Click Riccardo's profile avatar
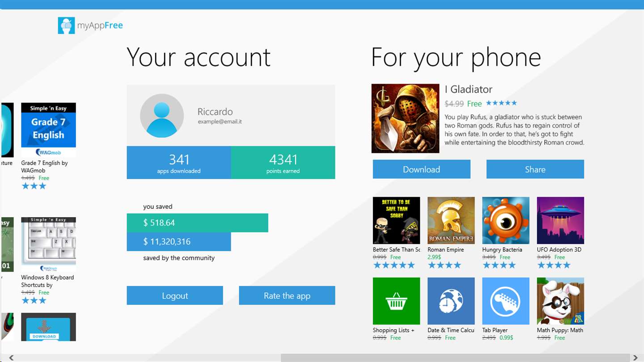Image resolution: width=644 pixels, height=362 pixels. coord(162,116)
